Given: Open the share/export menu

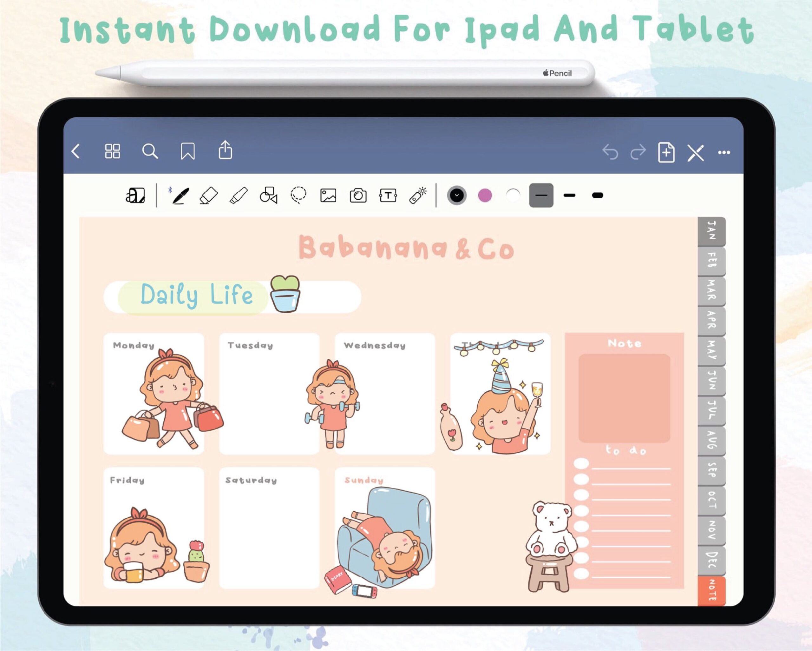Looking at the screenshot, I should 225,150.
